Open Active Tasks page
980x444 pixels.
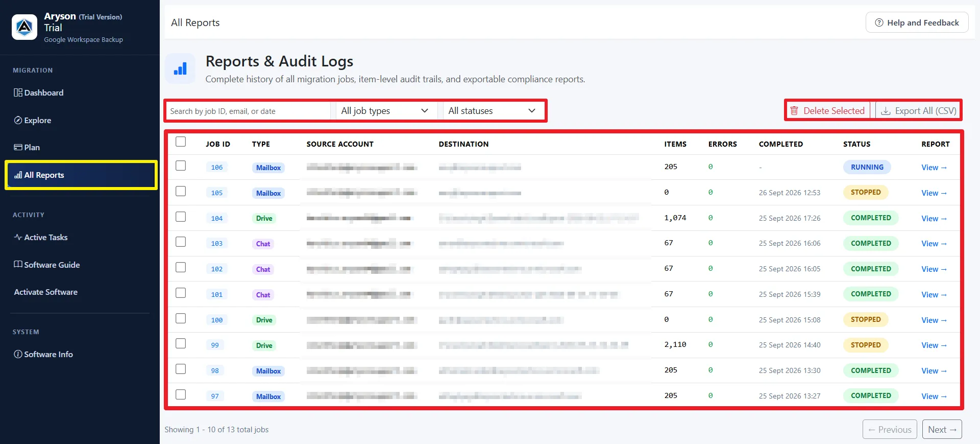click(41, 237)
